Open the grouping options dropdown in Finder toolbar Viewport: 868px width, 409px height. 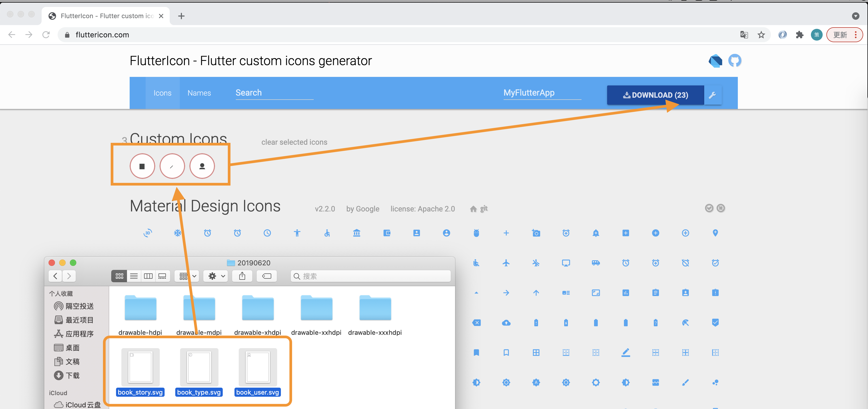[x=186, y=276]
